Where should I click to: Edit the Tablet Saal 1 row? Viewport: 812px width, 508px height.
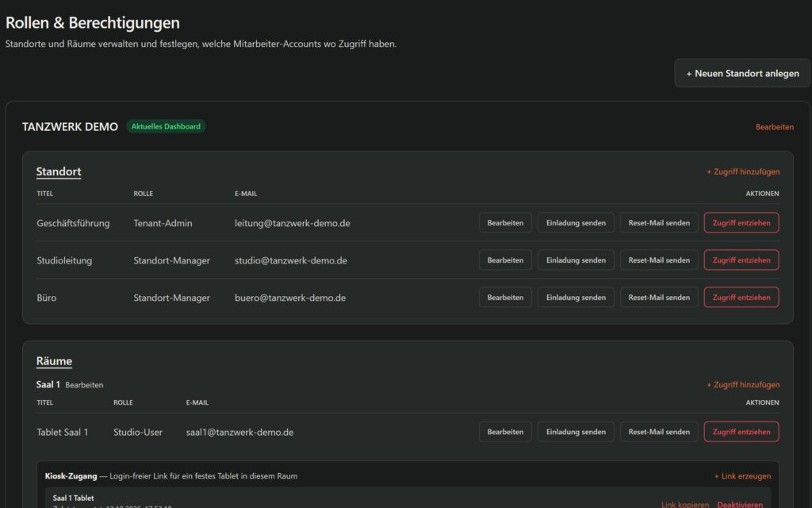coord(505,432)
